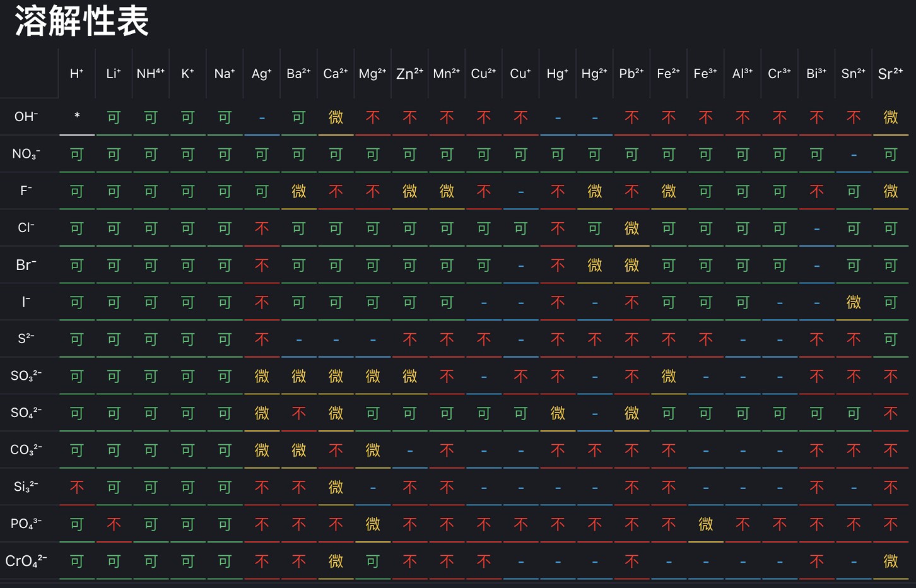Click the asterisk cell in the OH⁻ row
Image resolution: width=916 pixels, height=588 pixels.
pyautogui.click(x=77, y=117)
